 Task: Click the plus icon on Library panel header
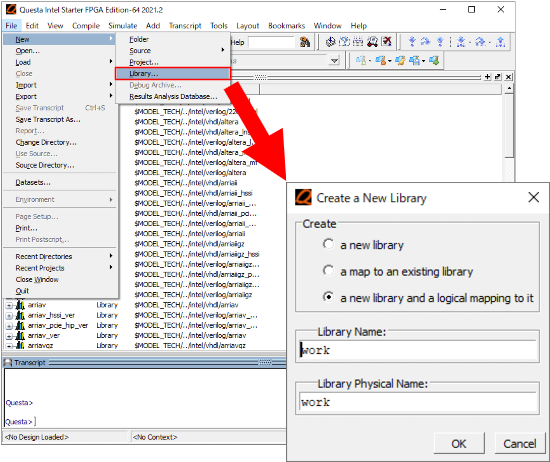click(487, 76)
